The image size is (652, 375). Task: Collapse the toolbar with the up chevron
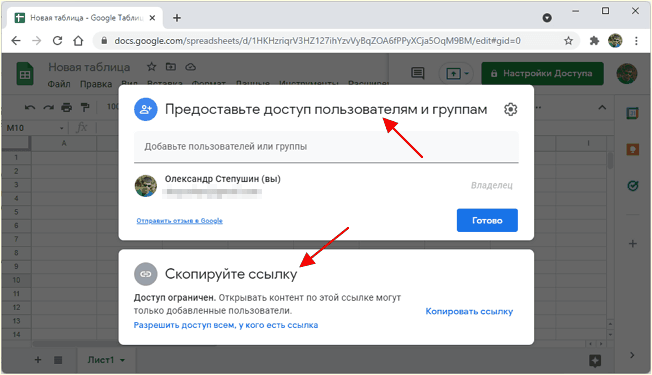[x=602, y=108]
